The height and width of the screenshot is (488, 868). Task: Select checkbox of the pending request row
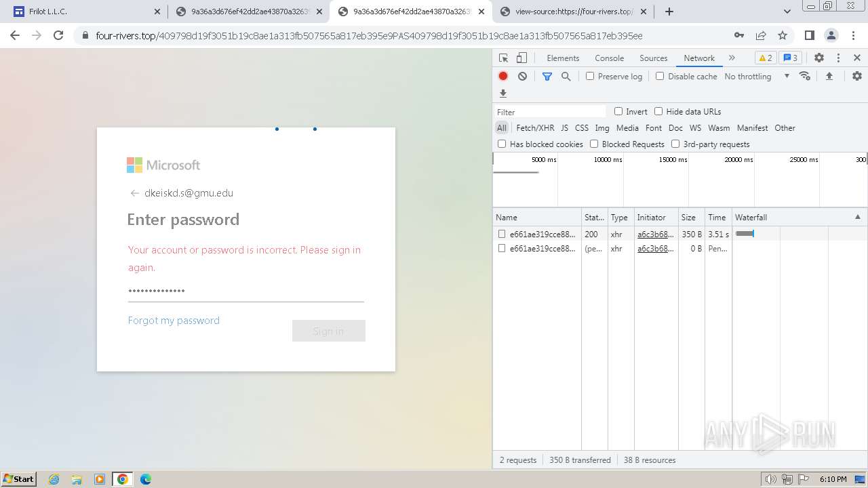502,249
